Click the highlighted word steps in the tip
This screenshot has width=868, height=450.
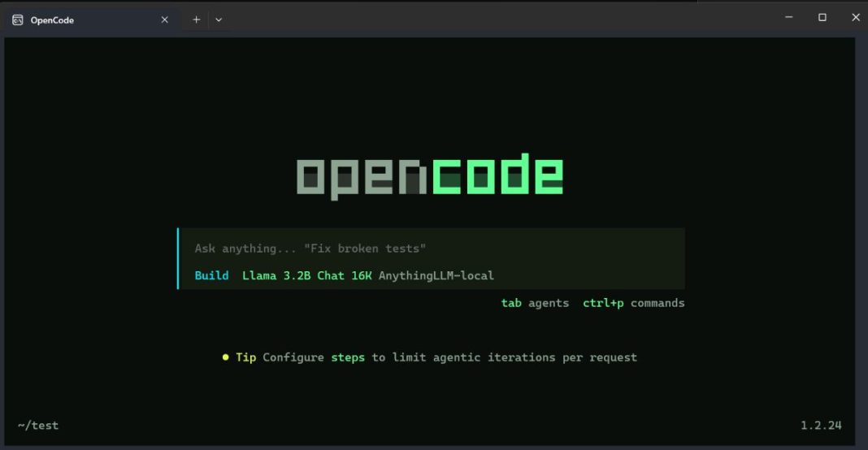tap(348, 357)
